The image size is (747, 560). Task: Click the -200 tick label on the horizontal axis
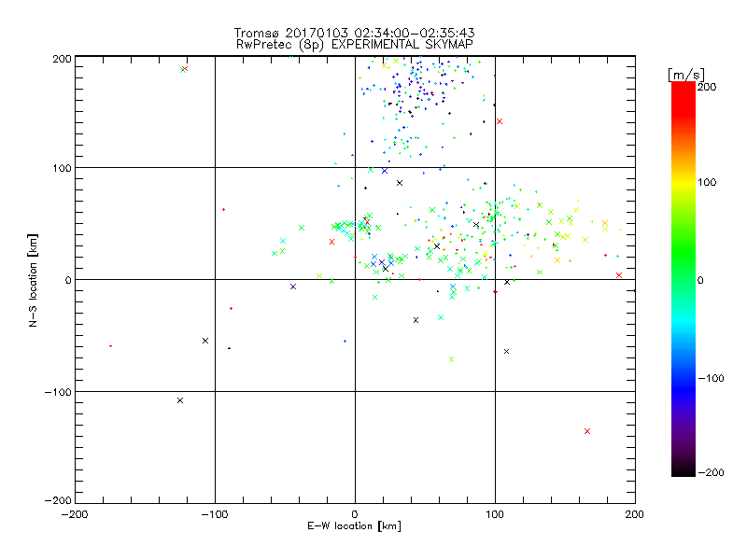coord(75,513)
